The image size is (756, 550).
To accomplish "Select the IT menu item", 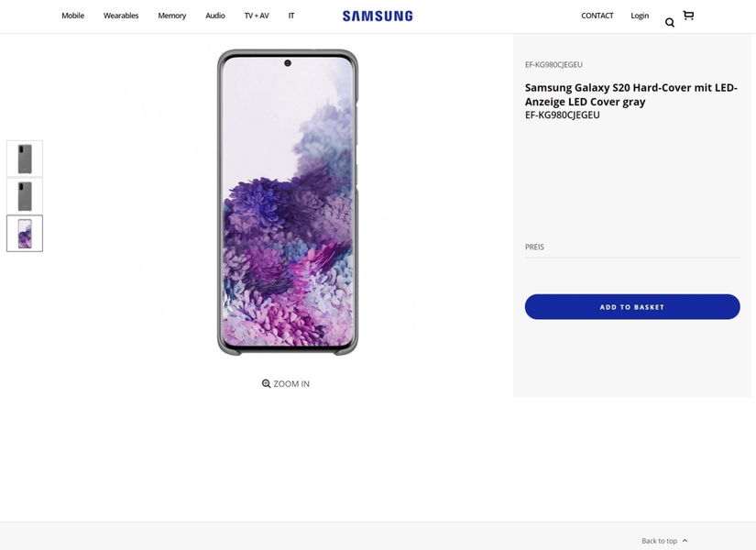I will tap(291, 16).
